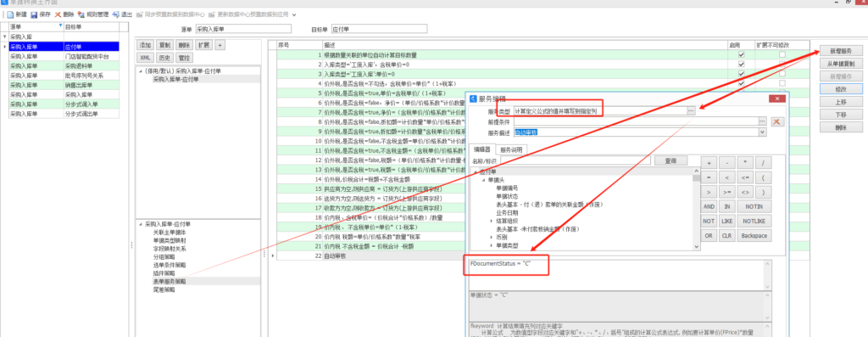868x337 pixels.
Task: Select the 单据状态 field in tree
Action: tap(507, 196)
